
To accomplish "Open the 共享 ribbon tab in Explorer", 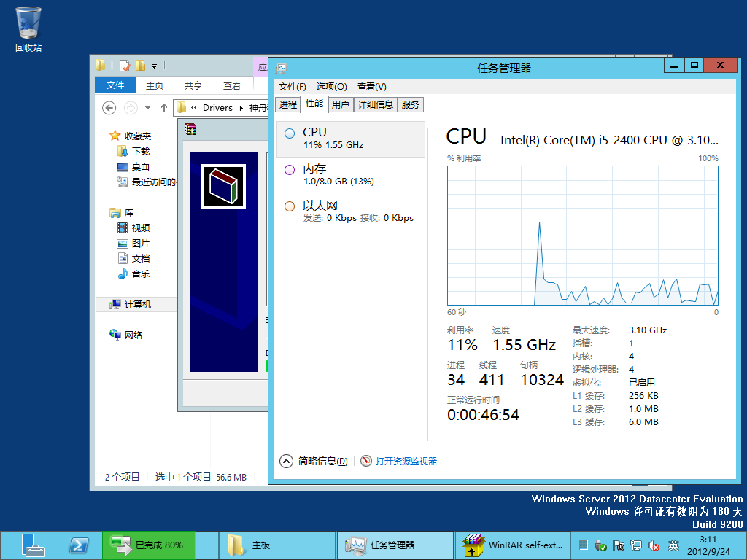I will [193, 86].
